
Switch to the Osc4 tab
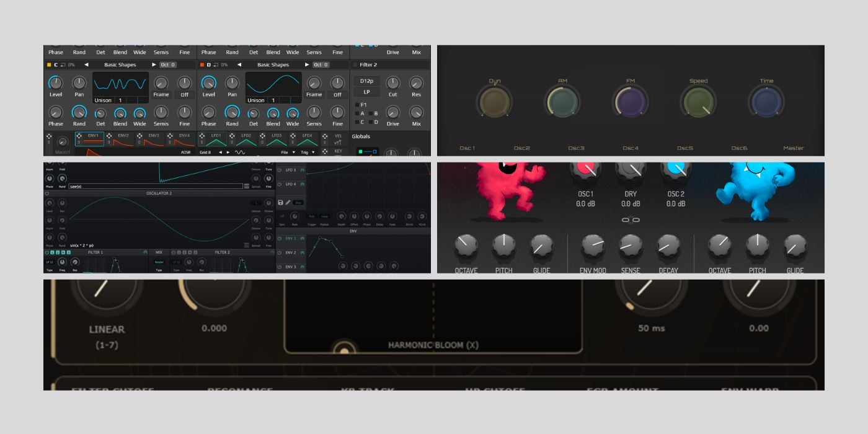click(x=631, y=148)
